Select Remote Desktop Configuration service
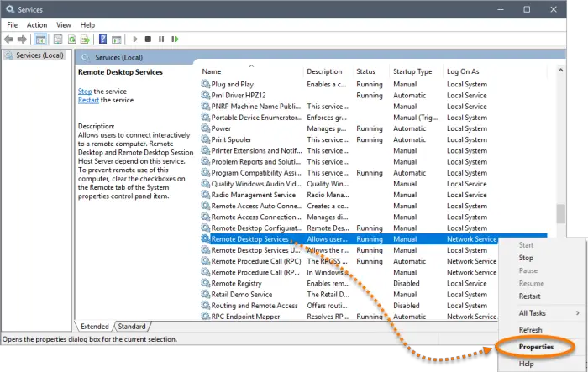 click(373, 228)
